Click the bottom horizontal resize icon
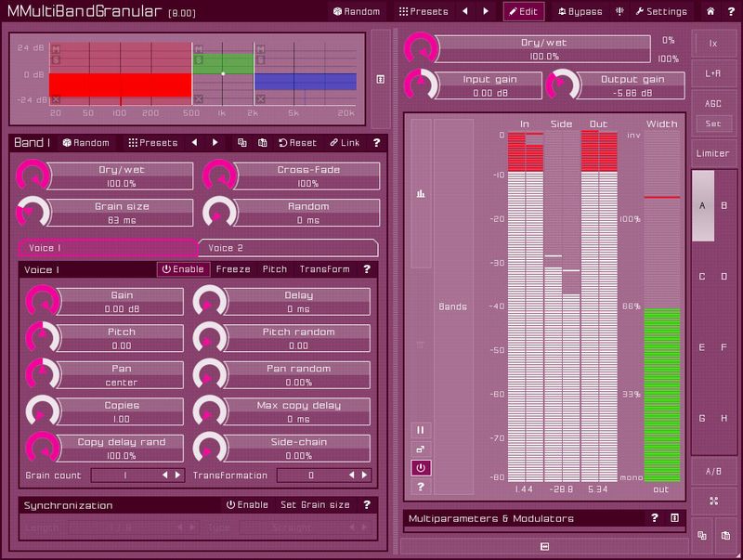Screen dimensions: 743x560 point(544,547)
